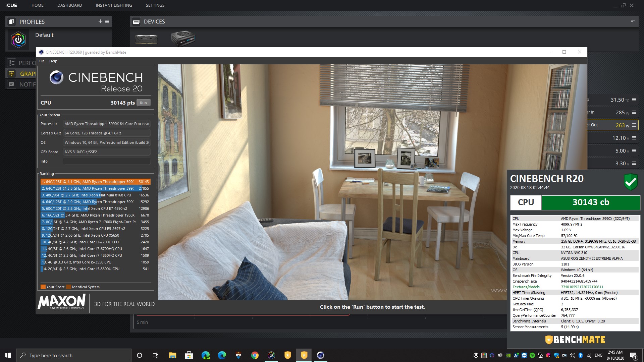Select the Default profile icon
The height and width of the screenshot is (362, 644).
point(18,40)
